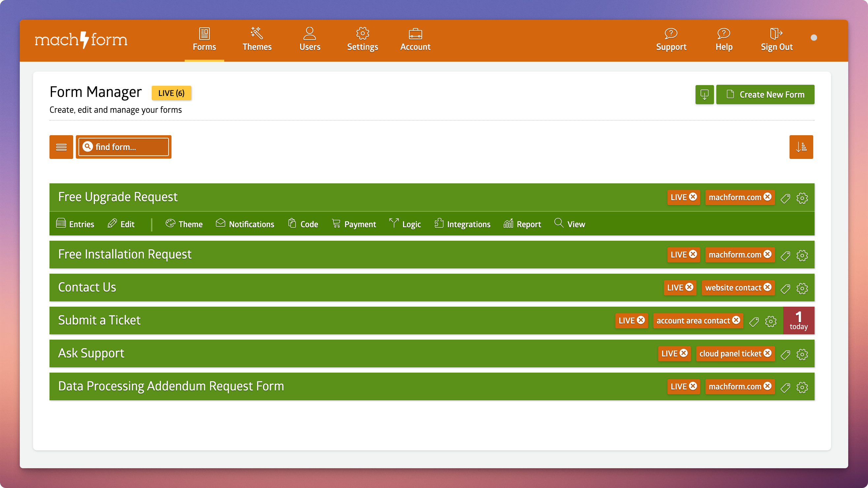This screenshot has width=868, height=488.
Task: Open the Logic branching icon
Action: click(393, 224)
